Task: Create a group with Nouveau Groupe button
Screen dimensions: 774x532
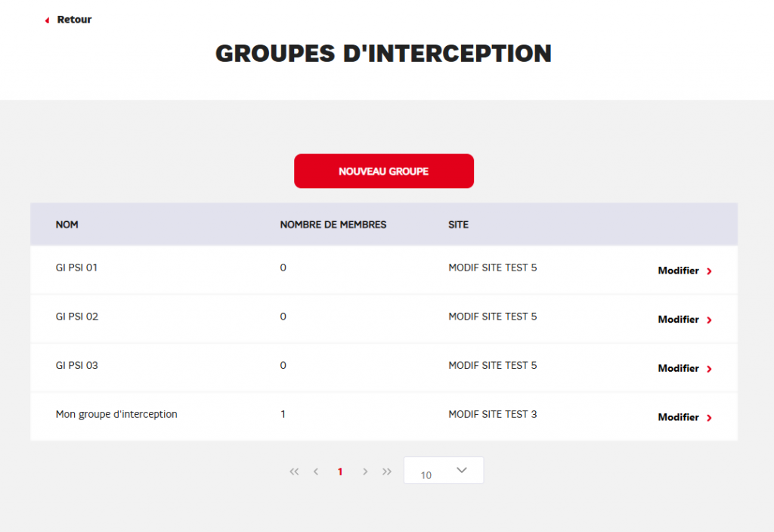Action: coord(383,172)
